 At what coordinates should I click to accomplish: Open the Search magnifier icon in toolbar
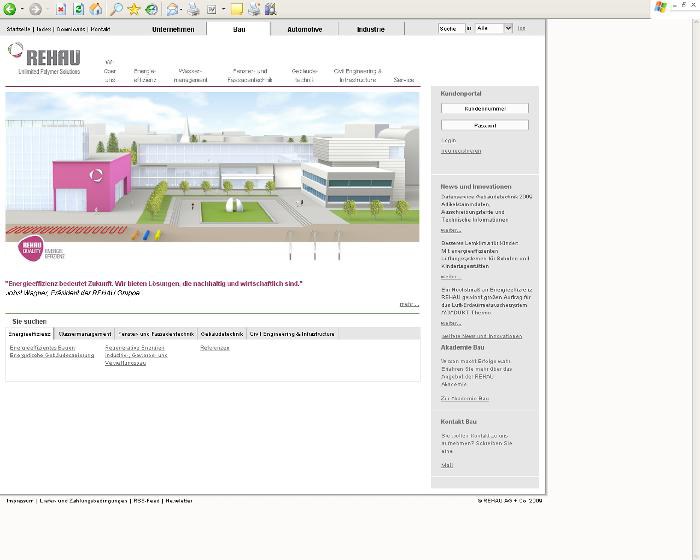coord(116,9)
